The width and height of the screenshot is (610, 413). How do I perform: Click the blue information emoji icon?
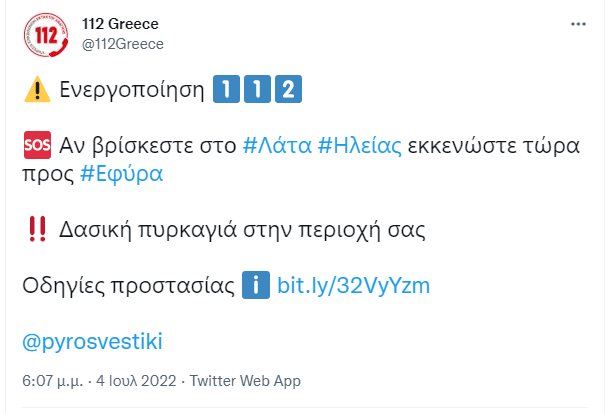click(x=256, y=286)
